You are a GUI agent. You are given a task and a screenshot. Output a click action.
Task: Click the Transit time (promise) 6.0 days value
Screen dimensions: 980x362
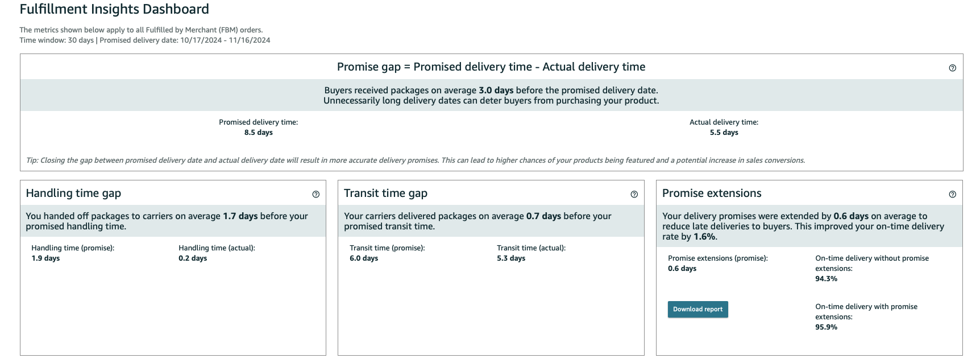point(364,258)
